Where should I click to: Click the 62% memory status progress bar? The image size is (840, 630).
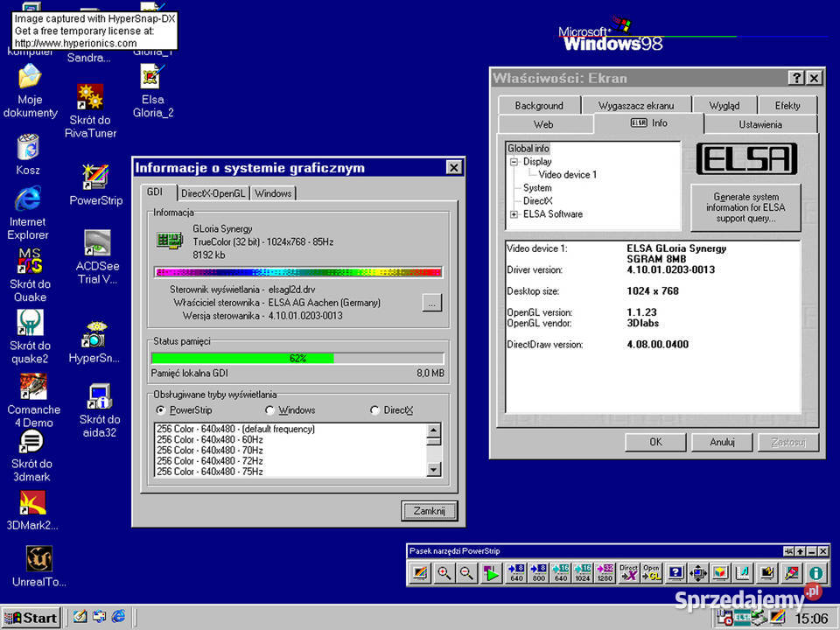(297, 358)
